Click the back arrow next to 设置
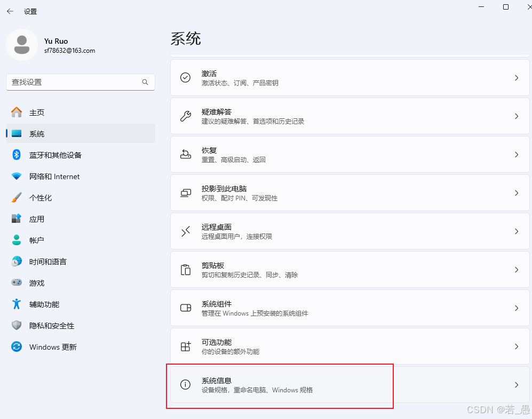The image size is (532, 419). [x=10, y=11]
